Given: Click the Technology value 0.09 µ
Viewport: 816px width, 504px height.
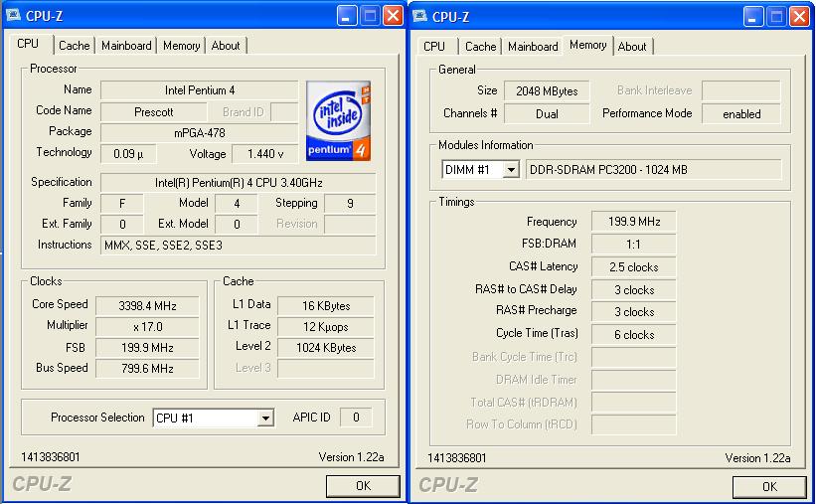Looking at the screenshot, I should tap(128, 154).
